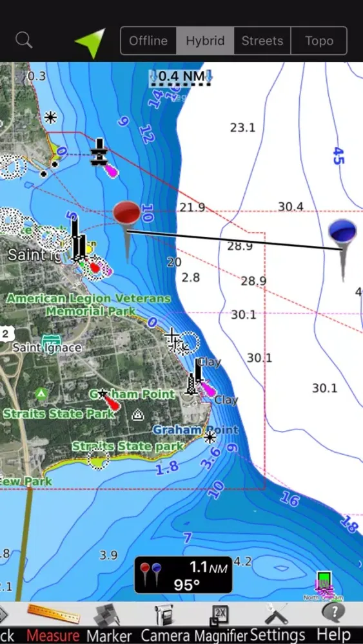The height and width of the screenshot is (644, 363).
Task: Switch to the Offline map tab
Action: [x=148, y=41]
